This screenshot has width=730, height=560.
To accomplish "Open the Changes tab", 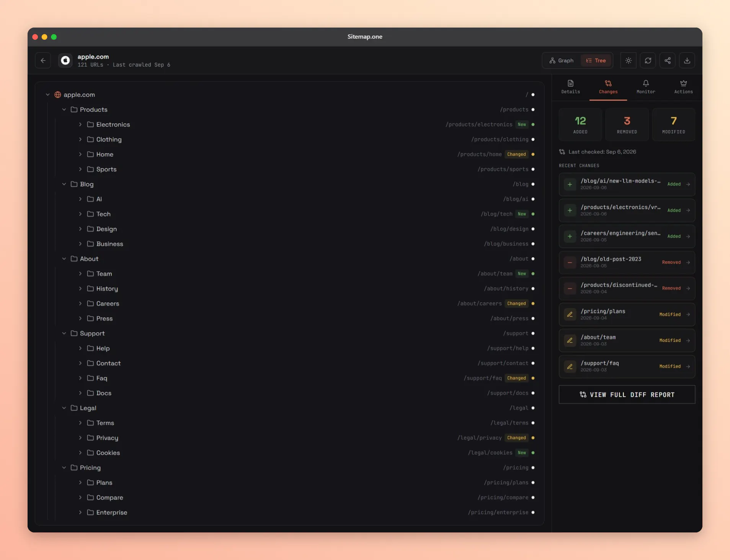I will click(608, 87).
